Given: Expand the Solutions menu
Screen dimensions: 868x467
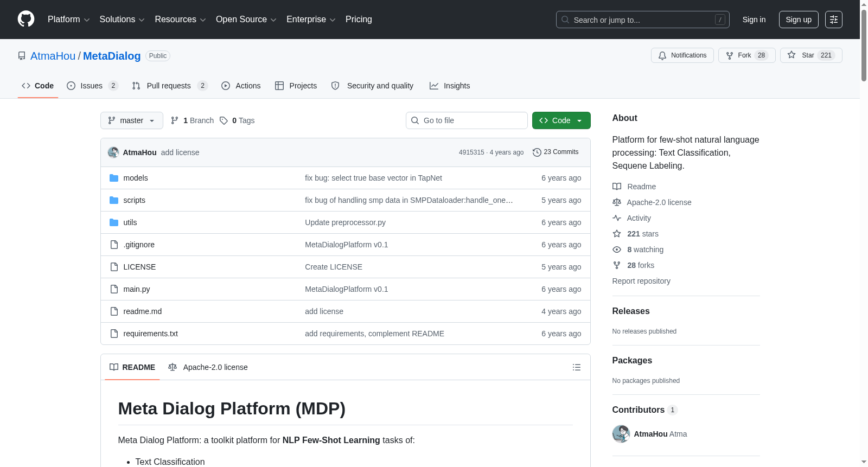Looking at the screenshot, I should coord(122,20).
